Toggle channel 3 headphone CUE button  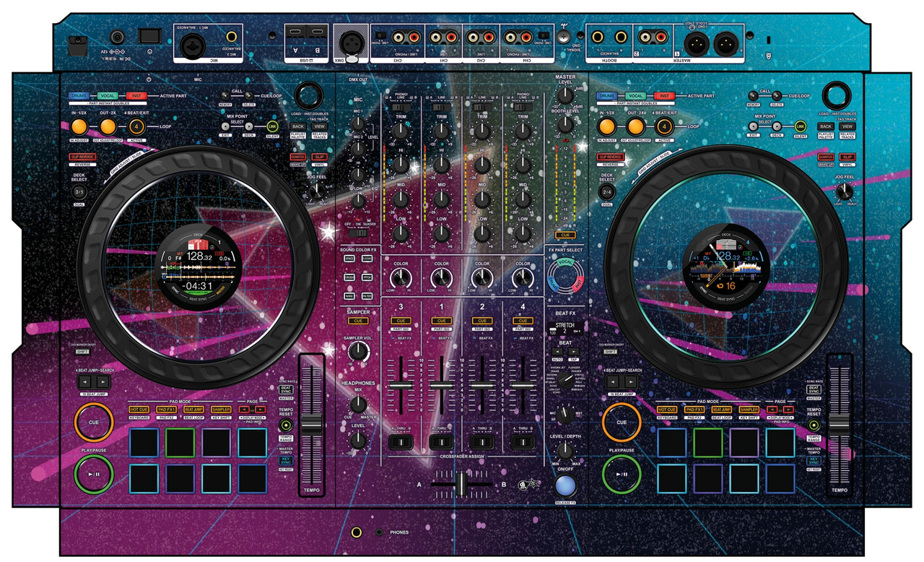[401, 321]
